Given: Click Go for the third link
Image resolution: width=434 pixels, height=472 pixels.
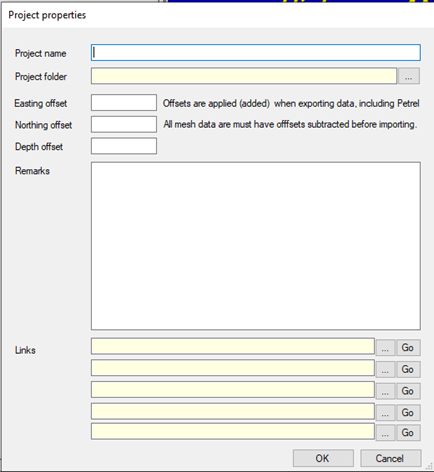Looking at the screenshot, I should [408, 391].
